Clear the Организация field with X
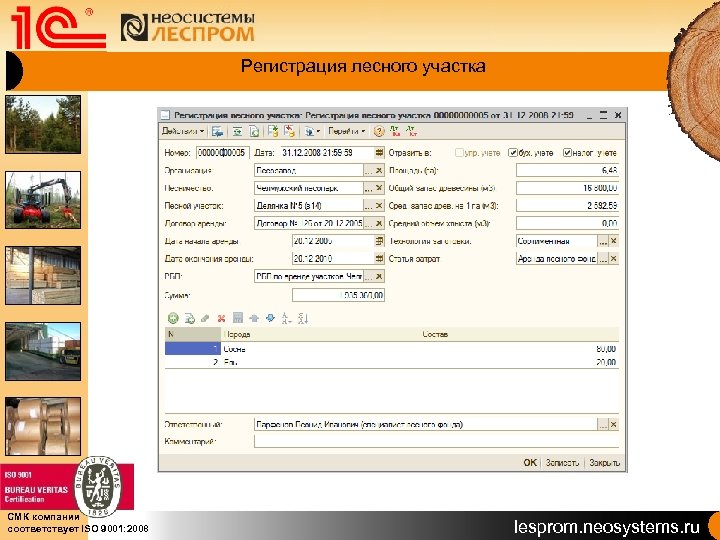The height and width of the screenshot is (540, 720). coord(379,170)
